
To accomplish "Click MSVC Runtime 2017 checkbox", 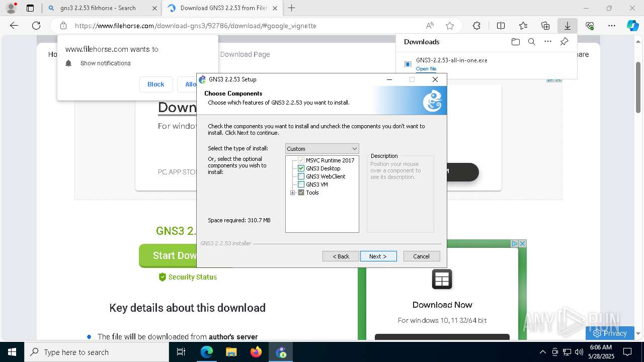I will coord(301,160).
